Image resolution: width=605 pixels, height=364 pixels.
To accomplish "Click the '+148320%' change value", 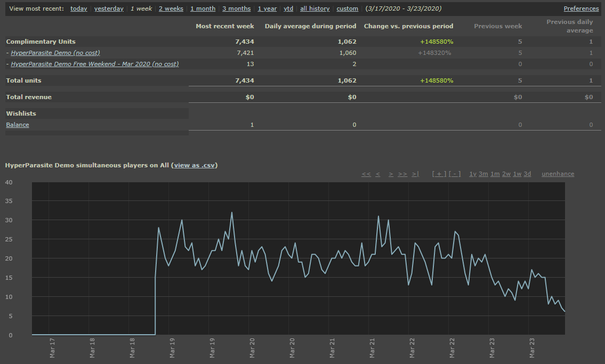I will [434, 53].
